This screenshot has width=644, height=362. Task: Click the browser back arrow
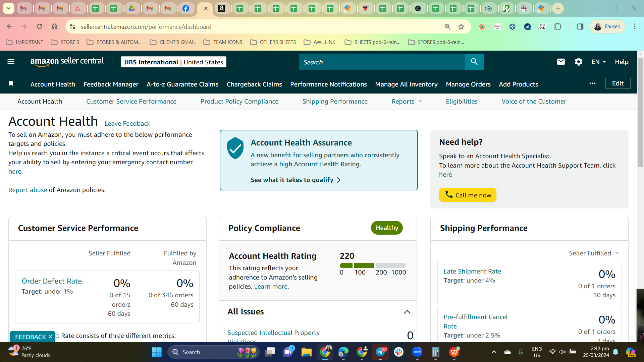click(x=9, y=26)
